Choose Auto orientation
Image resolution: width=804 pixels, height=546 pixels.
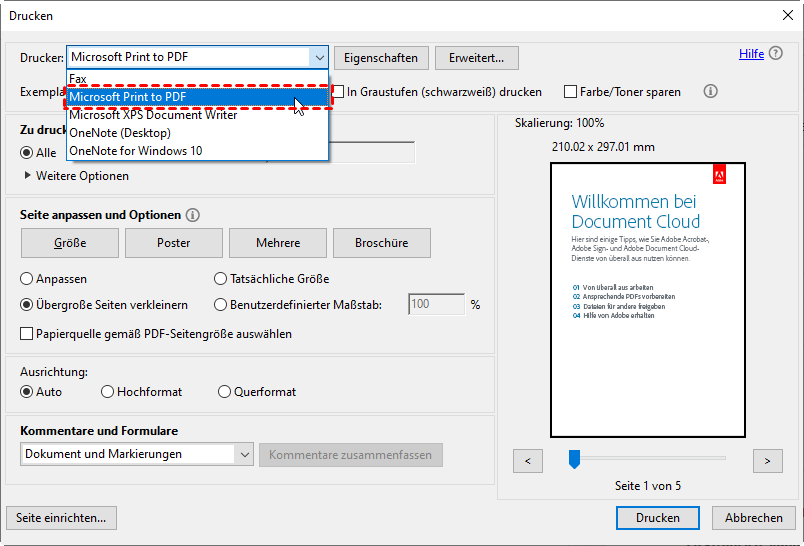[26, 392]
